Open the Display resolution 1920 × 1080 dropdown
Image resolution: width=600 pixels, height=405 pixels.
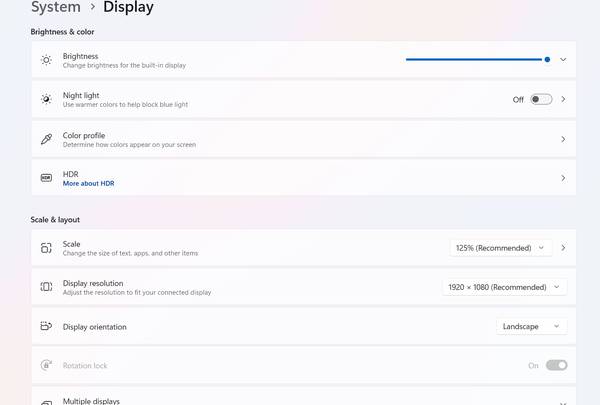pos(504,287)
